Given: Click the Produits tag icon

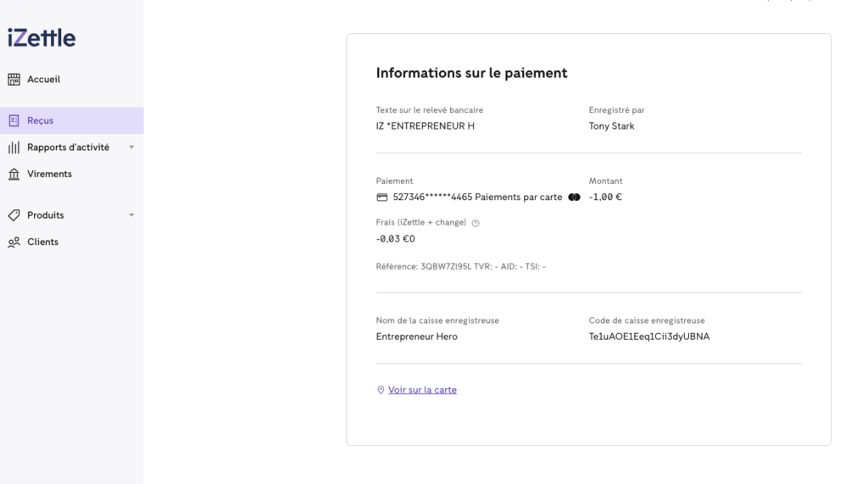Looking at the screenshot, I should point(14,215).
